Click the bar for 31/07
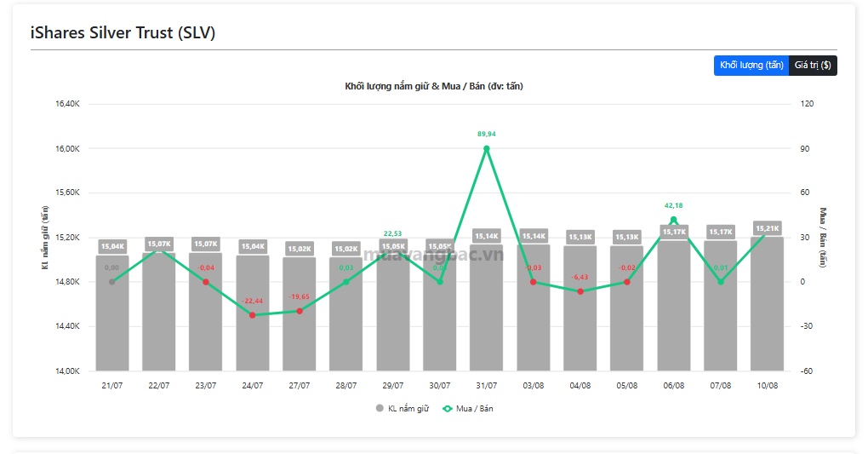Viewport: 868px width, 454px height. 487,307
